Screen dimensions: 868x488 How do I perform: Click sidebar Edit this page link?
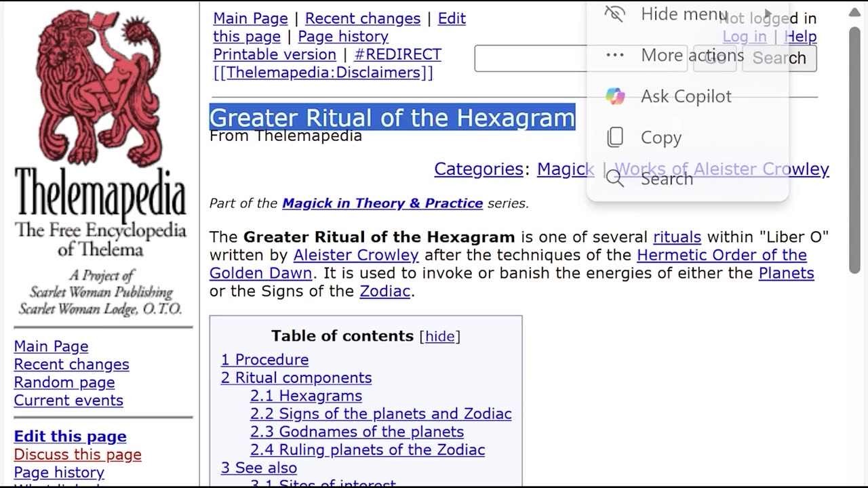click(70, 436)
